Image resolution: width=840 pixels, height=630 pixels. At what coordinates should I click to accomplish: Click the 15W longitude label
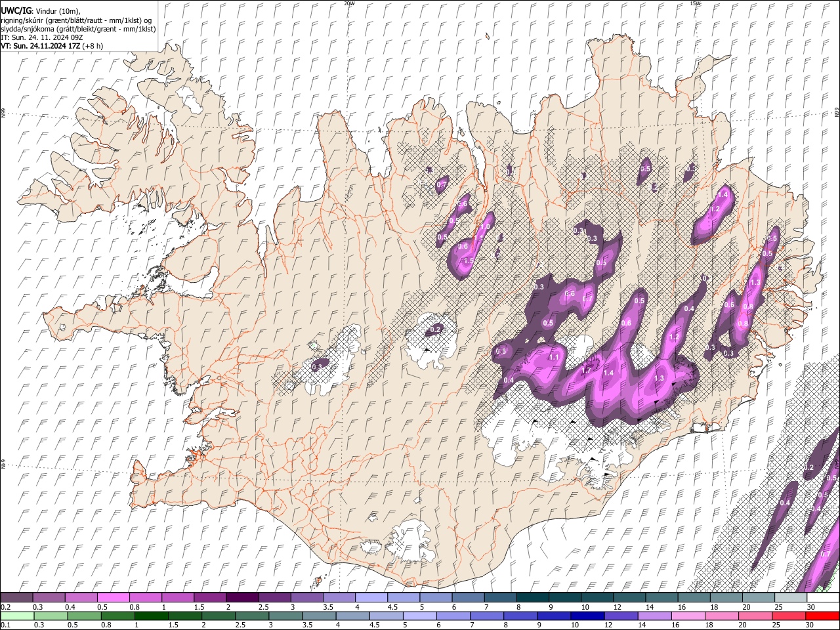tap(695, 3)
